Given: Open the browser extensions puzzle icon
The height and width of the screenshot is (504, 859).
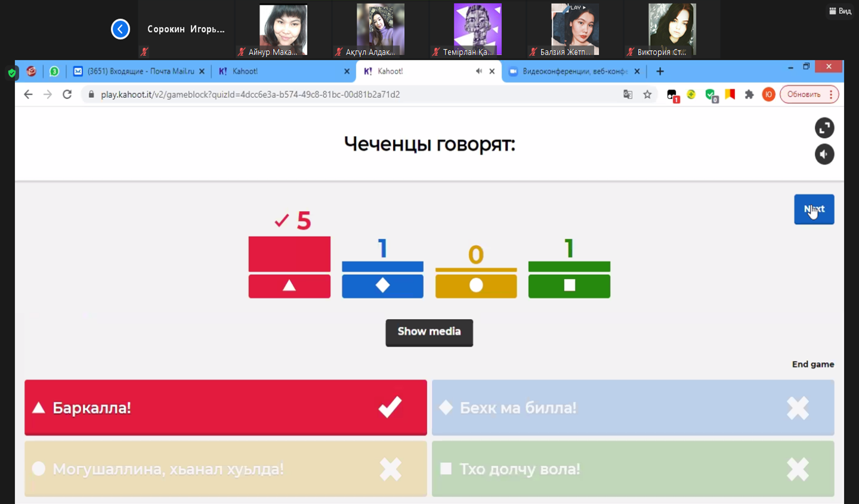Looking at the screenshot, I should (749, 94).
